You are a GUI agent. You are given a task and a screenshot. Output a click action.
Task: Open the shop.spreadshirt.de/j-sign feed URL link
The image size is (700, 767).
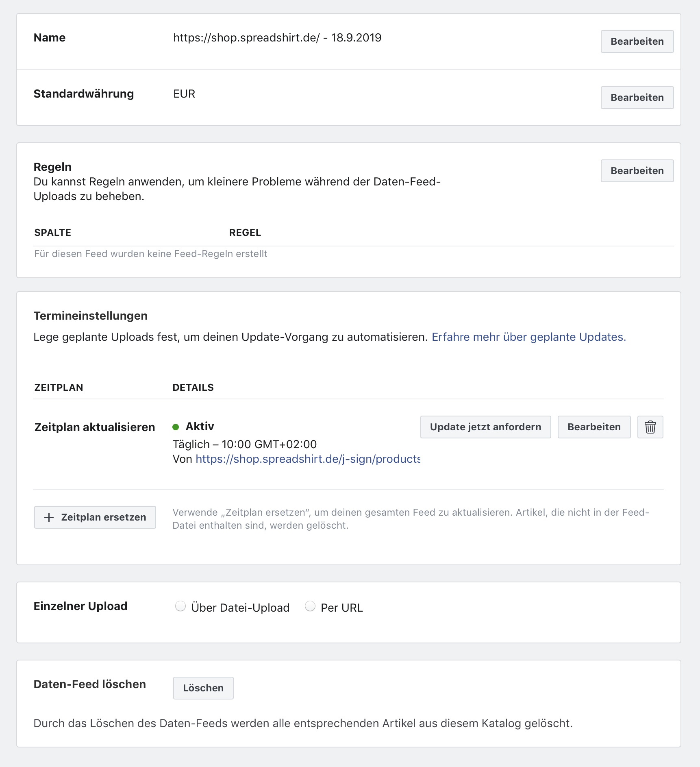tap(308, 459)
